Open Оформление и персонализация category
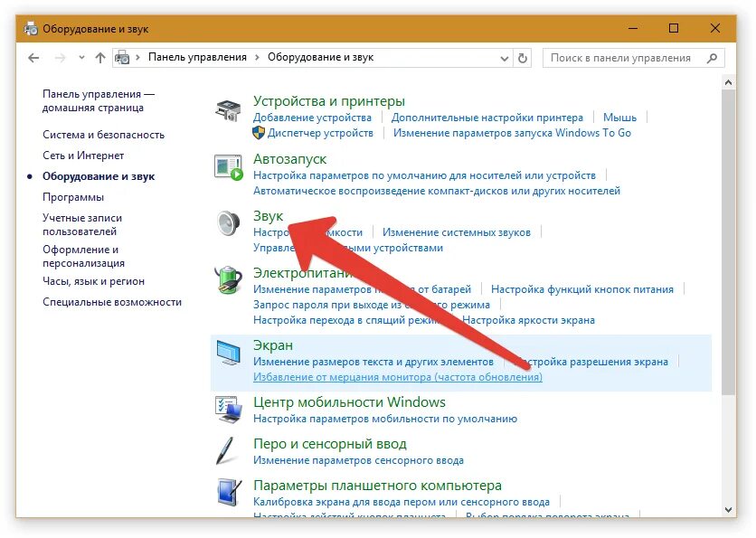The height and width of the screenshot is (538, 756). [83, 257]
